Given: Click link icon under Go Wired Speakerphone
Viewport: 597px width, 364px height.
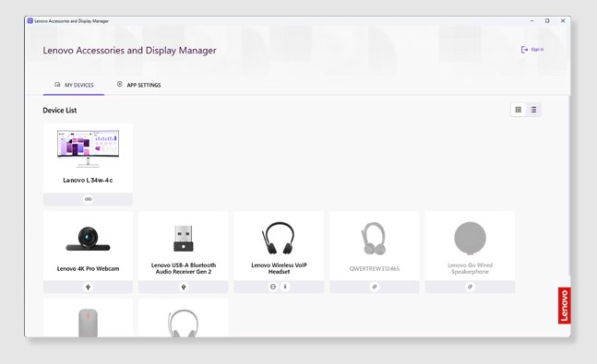Looking at the screenshot, I should tap(471, 287).
